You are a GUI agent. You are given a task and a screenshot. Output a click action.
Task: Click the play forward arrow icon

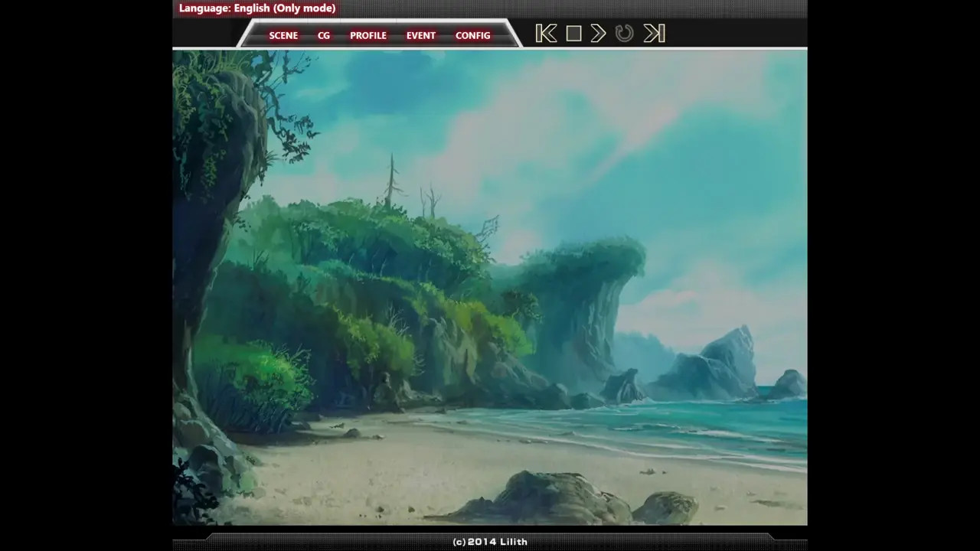click(x=599, y=34)
